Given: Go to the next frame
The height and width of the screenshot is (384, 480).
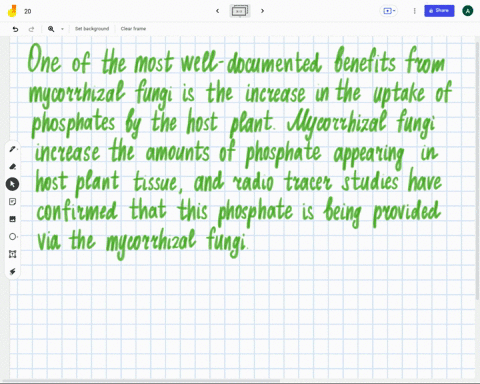Looking at the screenshot, I should (262, 11).
